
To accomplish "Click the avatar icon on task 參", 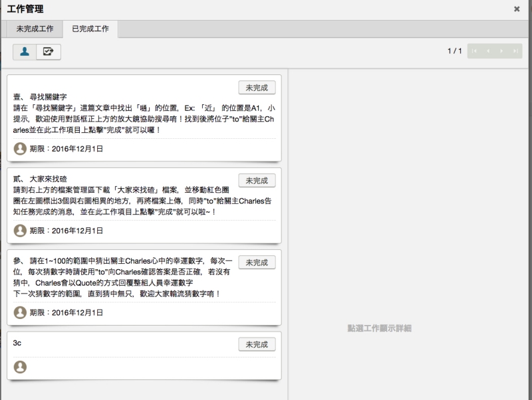I will pos(20,312).
